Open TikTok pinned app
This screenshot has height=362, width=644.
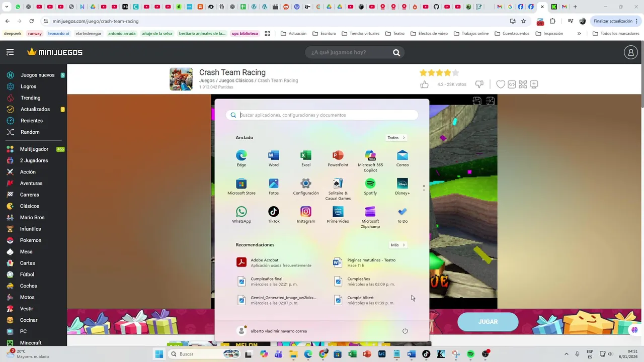[274, 214]
